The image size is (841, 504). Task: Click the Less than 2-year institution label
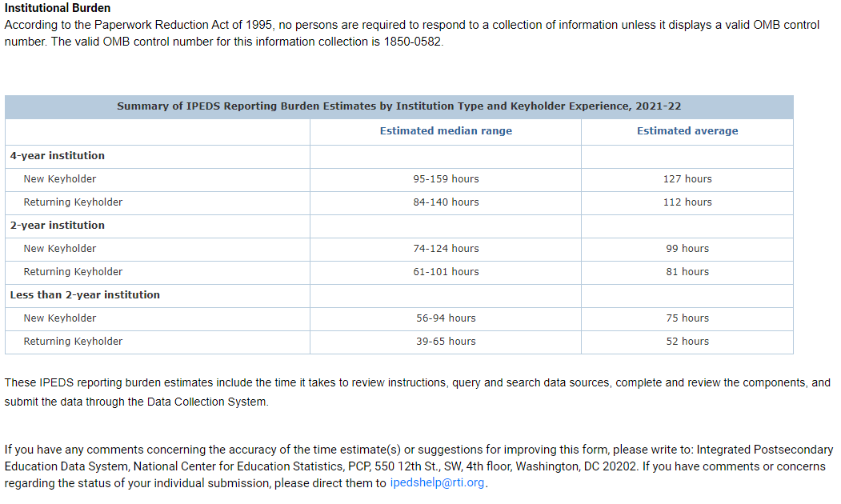[x=85, y=295]
